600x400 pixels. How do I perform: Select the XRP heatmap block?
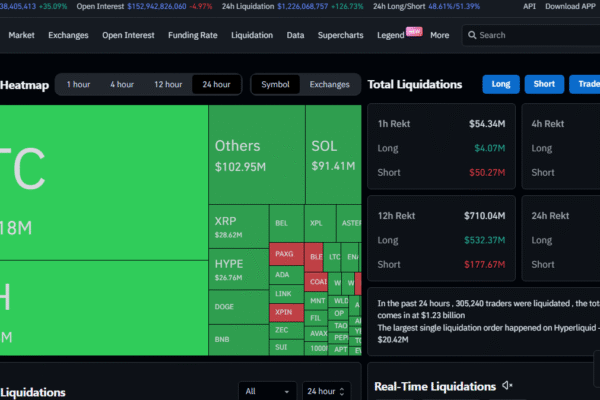point(238,227)
